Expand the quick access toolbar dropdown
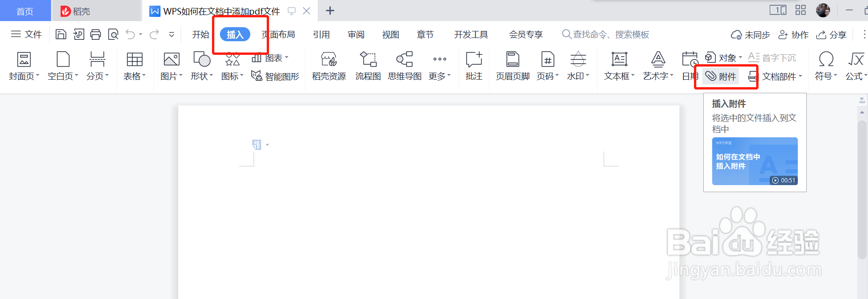Image resolution: width=868 pixels, height=299 pixels. tap(172, 34)
